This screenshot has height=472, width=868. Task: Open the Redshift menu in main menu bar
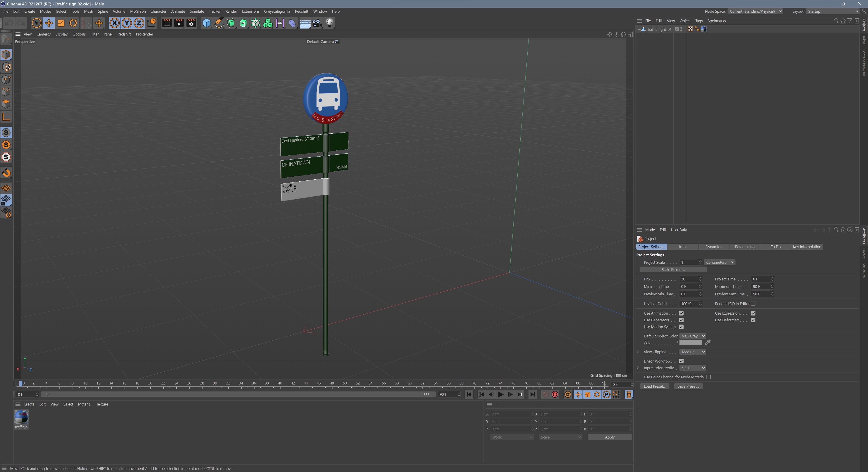[x=301, y=11]
